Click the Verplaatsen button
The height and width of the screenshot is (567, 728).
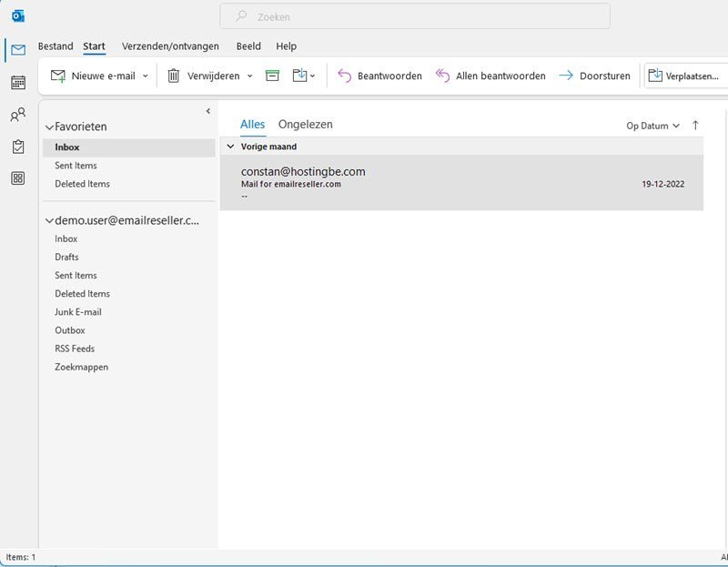(685, 76)
